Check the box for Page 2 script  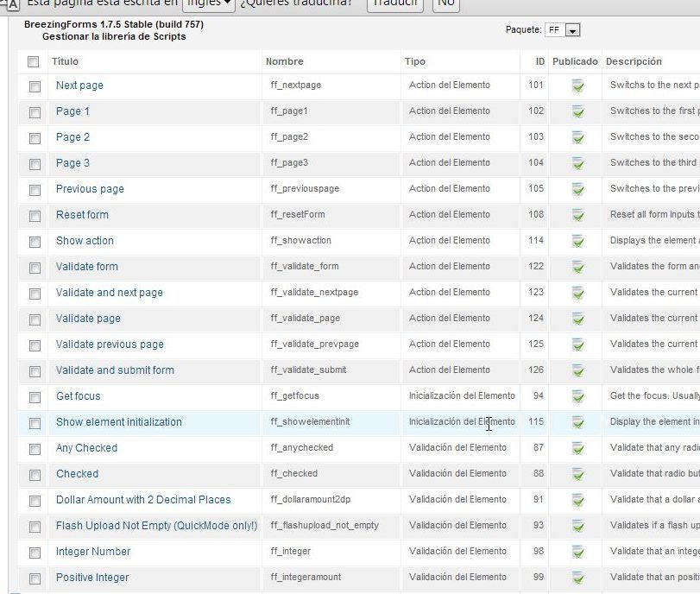pos(35,138)
